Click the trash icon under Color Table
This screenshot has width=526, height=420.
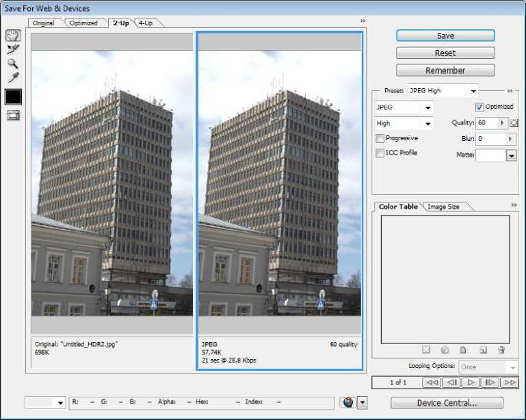pos(501,350)
